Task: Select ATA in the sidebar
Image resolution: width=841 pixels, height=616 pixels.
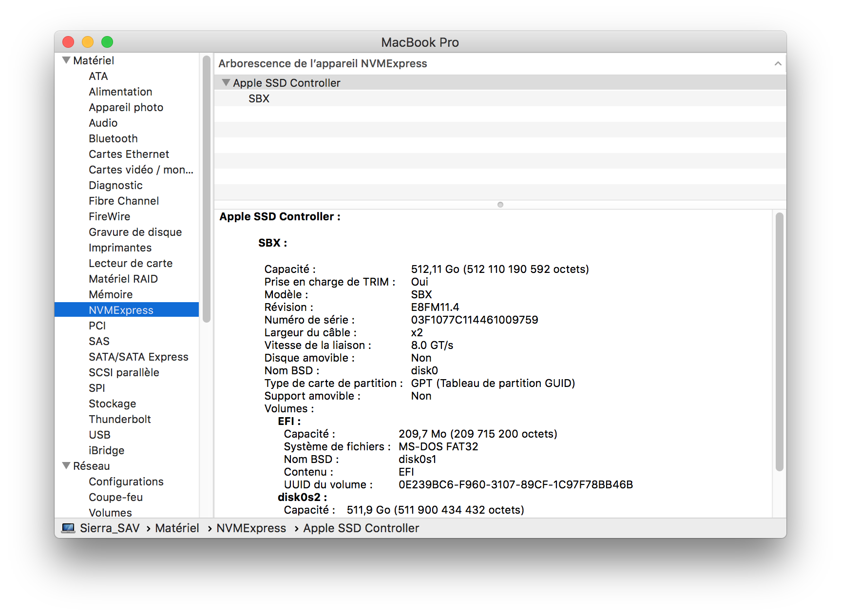Action: coord(98,76)
